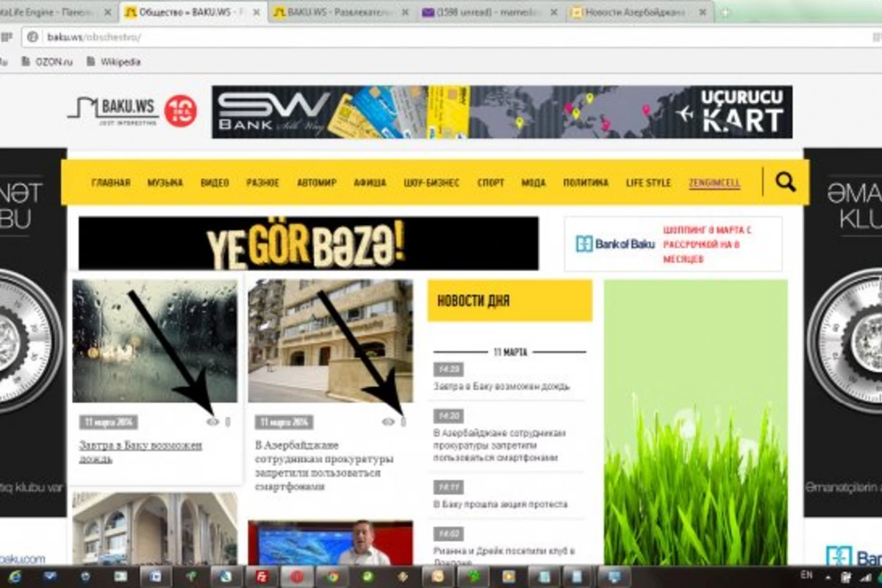Click the eye views icon under prosecutor article
This screenshot has width=882, height=588.
coord(389,422)
